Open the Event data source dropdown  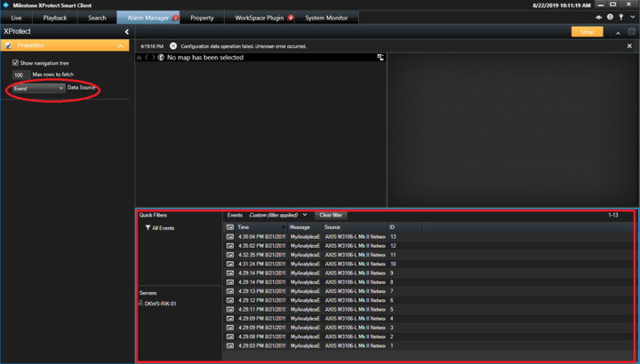(x=38, y=88)
